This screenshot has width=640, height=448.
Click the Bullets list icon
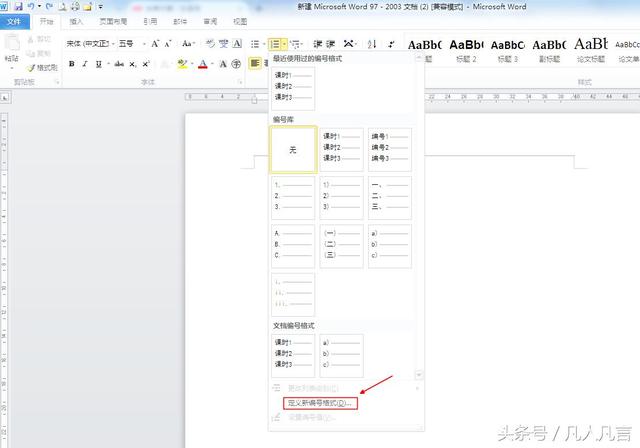(255, 44)
